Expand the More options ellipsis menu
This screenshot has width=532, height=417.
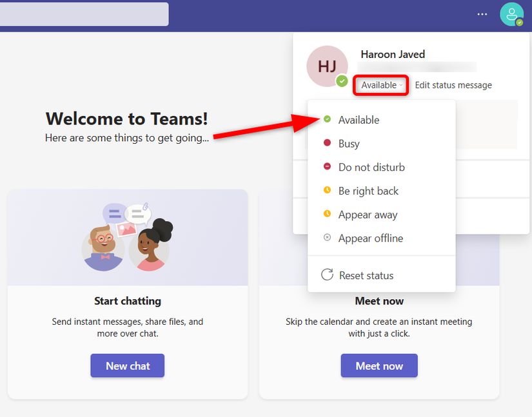click(482, 14)
